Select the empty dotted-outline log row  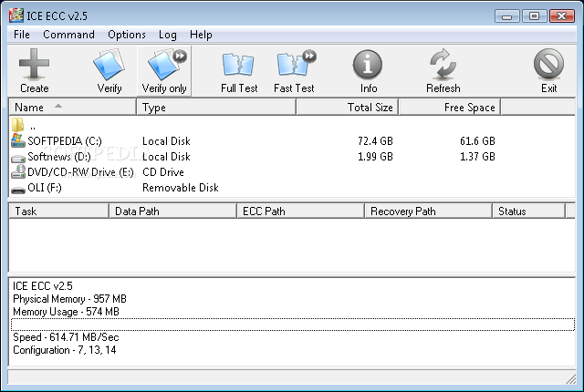pyautogui.click(x=293, y=325)
